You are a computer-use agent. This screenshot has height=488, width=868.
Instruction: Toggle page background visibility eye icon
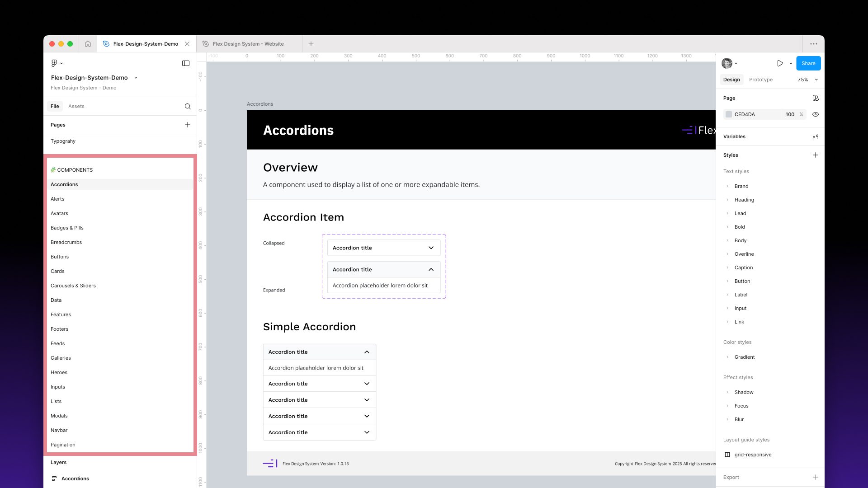click(x=816, y=114)
